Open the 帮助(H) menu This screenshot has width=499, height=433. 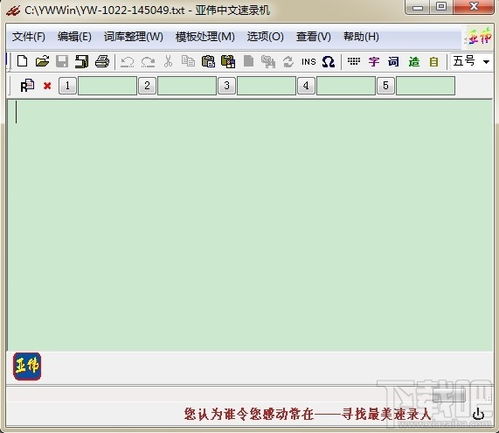361,37
